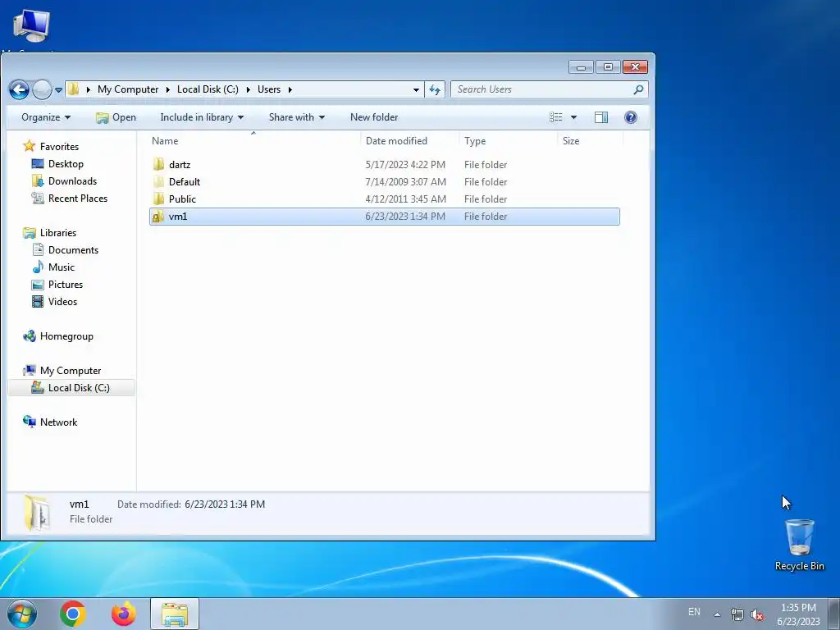This screenshot has height=630, width=840.
Task: Open the clock showing 1:35 PM
Action: coord(798,614)
